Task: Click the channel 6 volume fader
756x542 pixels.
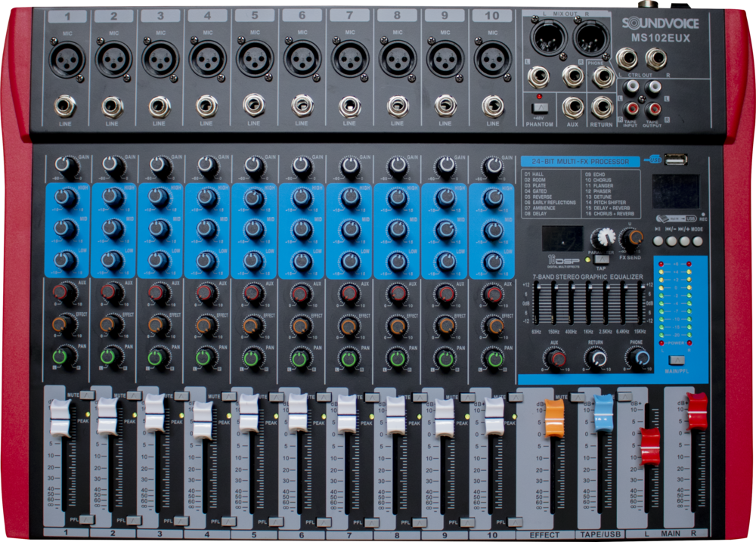Action: pyautogui.click(x=298, y=412)
